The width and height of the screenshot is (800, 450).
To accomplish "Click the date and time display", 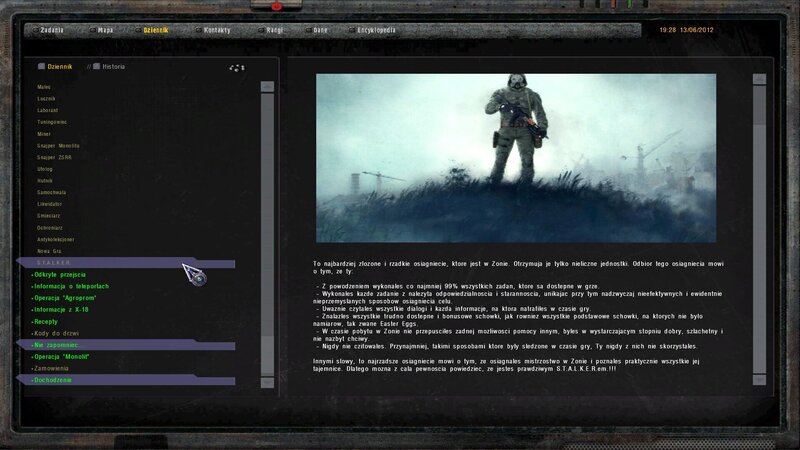I will coord(686,30).
